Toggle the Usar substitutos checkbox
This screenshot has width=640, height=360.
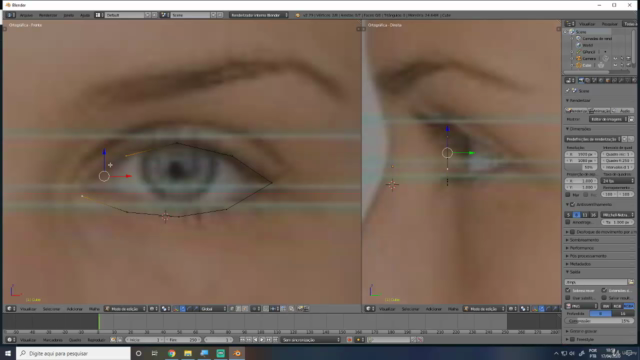point(568,298)
